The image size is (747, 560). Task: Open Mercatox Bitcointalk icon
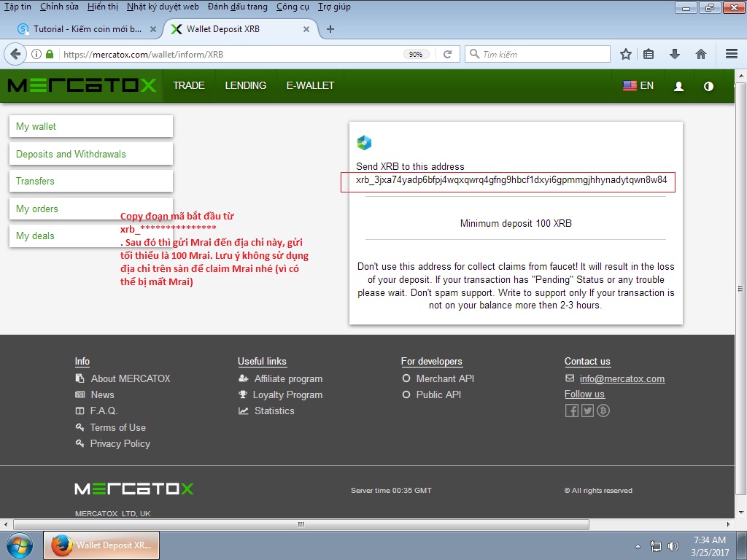[603, 411]
